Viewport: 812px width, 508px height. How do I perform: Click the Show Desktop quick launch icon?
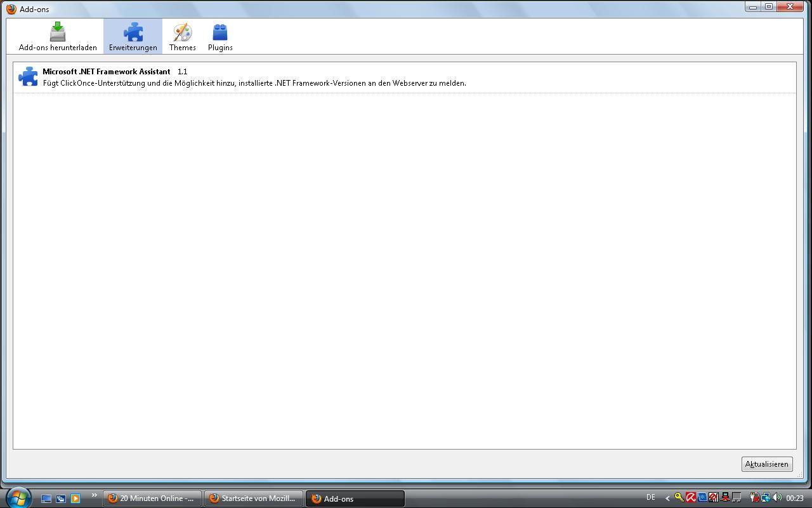(x=46, y=498)
